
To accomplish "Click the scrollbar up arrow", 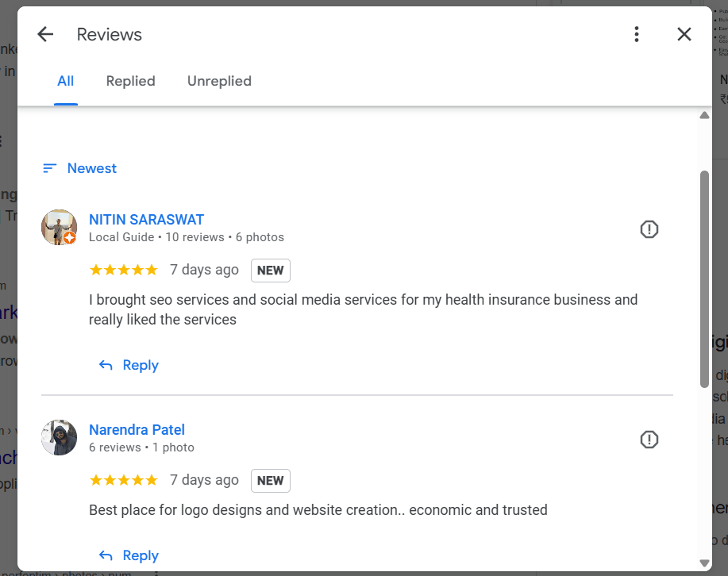I will [x=704, y=115].
